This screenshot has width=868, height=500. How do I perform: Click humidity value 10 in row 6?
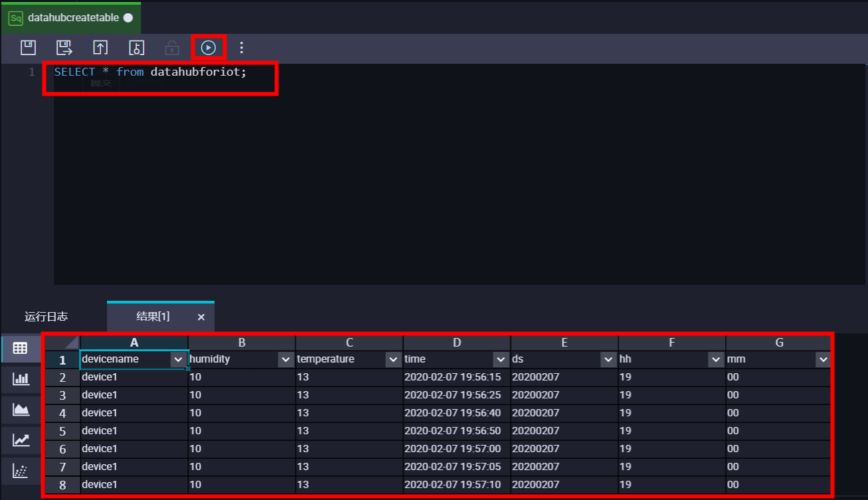pyautogui.click(x=242, y=449)
